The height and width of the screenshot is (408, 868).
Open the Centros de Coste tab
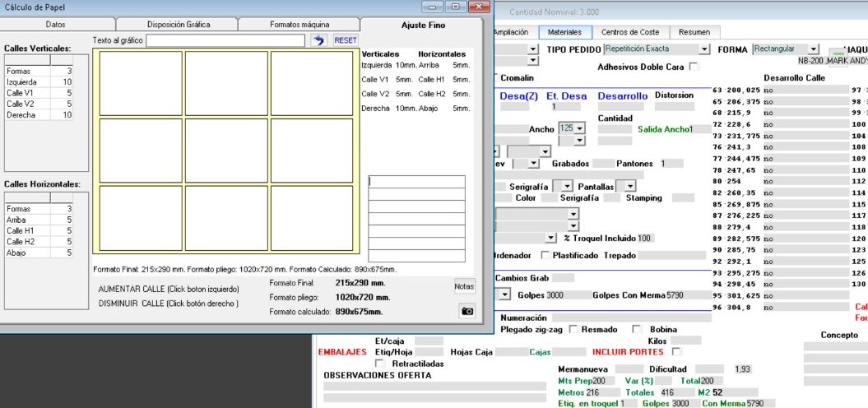tap(630, 32)
